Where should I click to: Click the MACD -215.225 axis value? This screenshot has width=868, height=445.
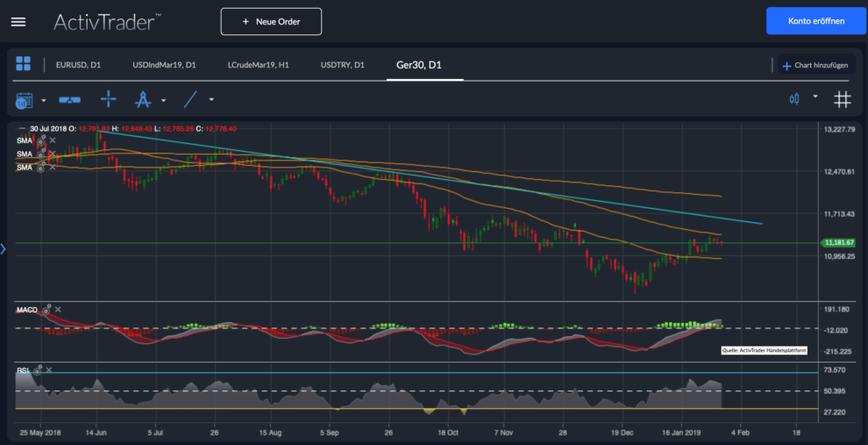pos(837,351)
